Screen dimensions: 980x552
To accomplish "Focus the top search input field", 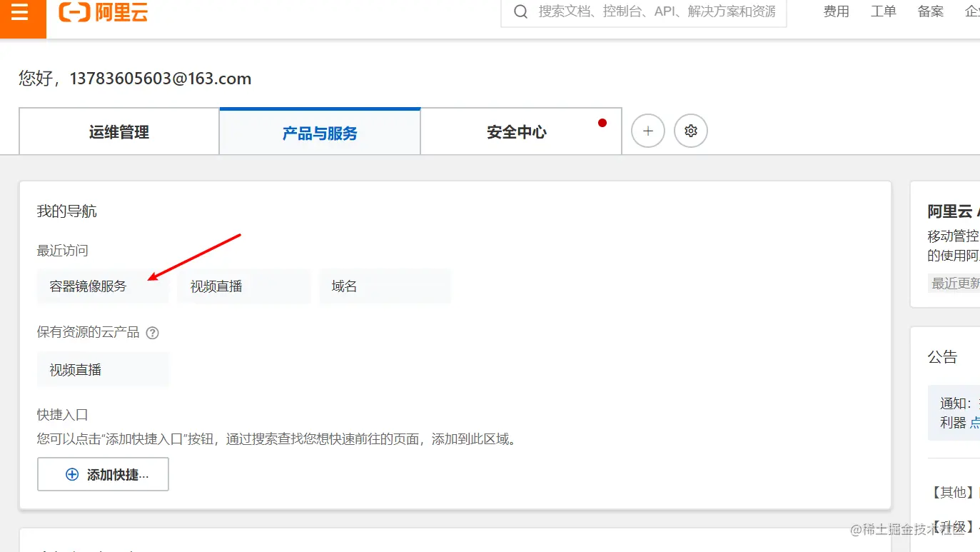I will pyautogui.click(x=644, y=12).
